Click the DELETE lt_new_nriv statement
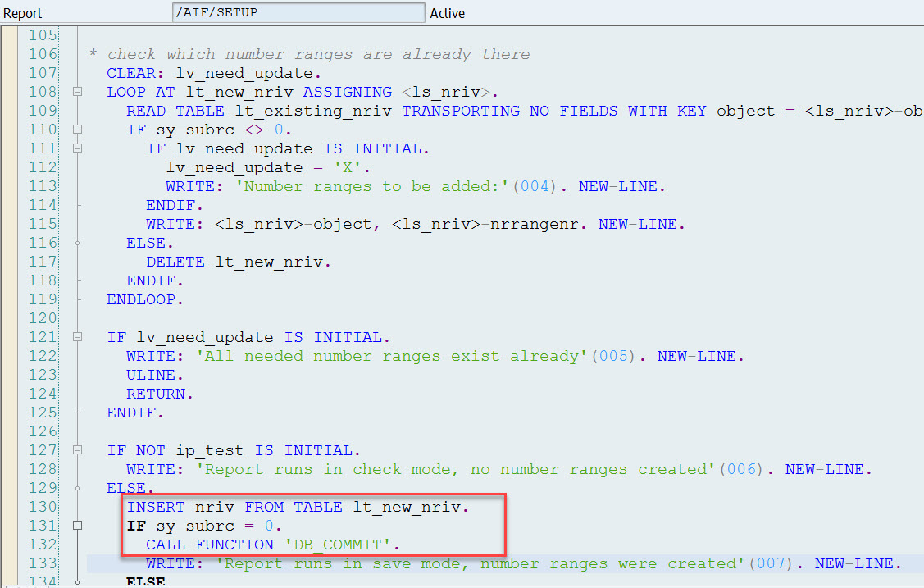Image resolution: width=924 pixels, height=588 pixels. tap(239, 262)
